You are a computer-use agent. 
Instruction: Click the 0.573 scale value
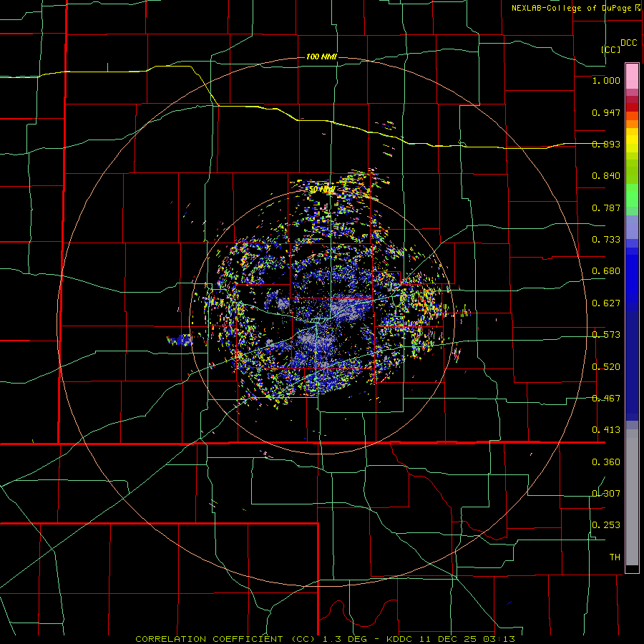pyautogui.click(x=606, y=335)
